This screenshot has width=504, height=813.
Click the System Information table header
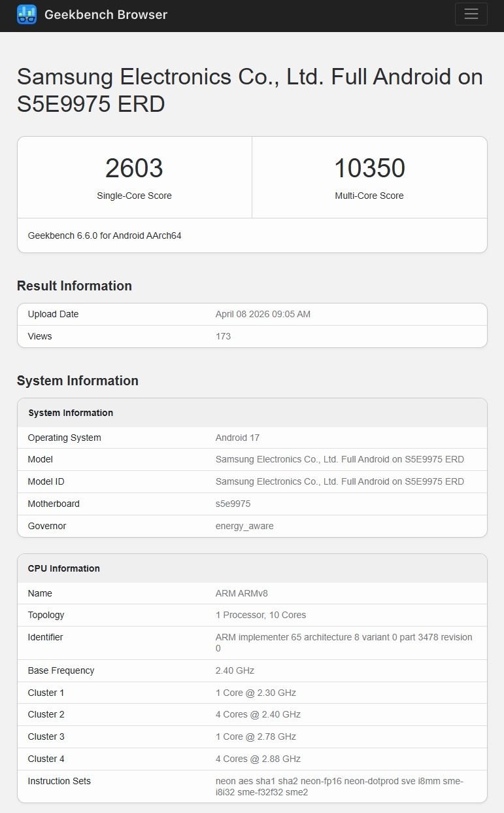(x=71, y=413)
